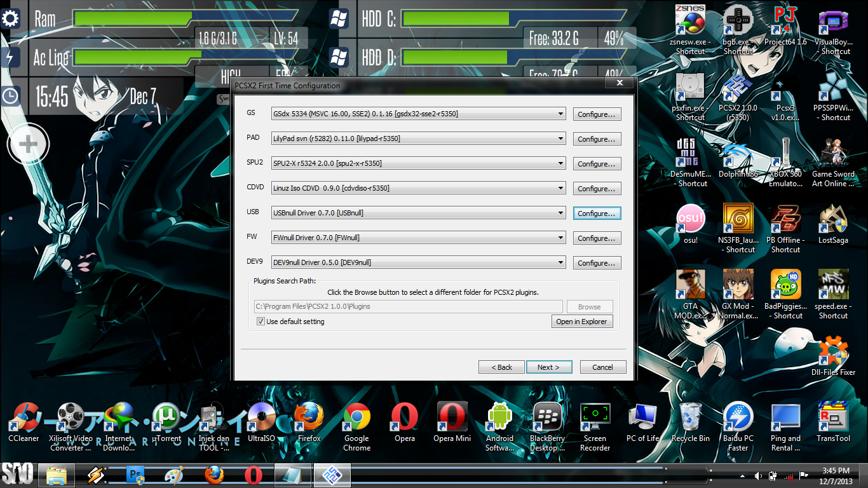
Task: Configure the DEV9 plugin
Action: (x=597, y=263)
